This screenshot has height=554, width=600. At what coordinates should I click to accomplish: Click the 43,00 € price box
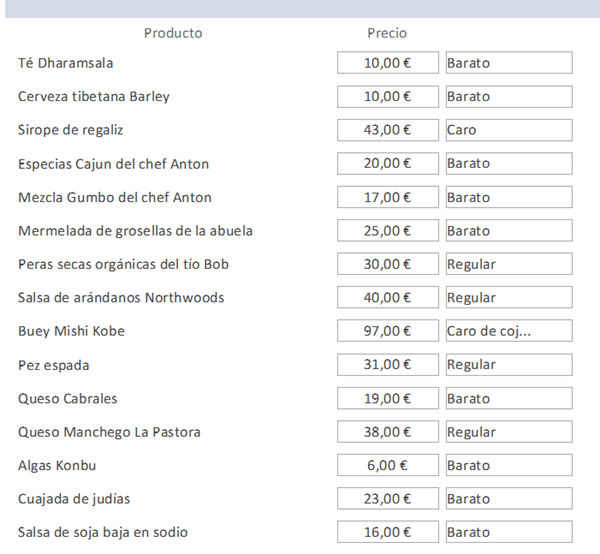coord(388,130)
